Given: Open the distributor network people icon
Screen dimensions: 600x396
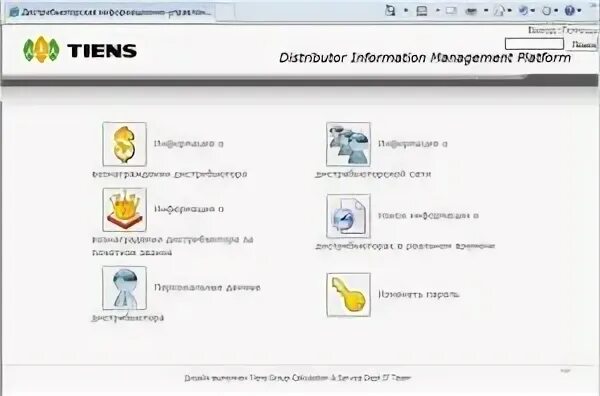Looking at the screenshot, I should point(348,144).
